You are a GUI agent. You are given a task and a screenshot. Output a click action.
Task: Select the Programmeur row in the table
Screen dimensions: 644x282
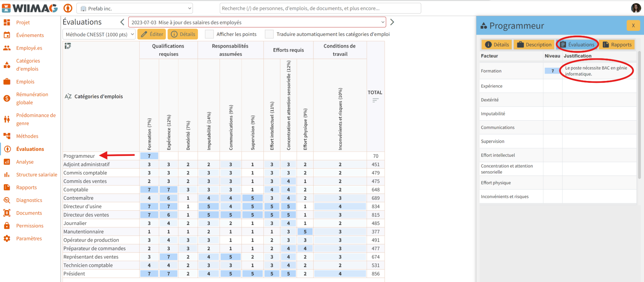[224, 156]
